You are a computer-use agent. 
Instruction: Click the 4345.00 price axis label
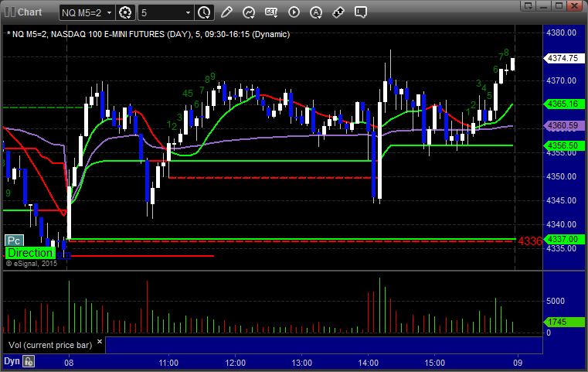[562, 200]
